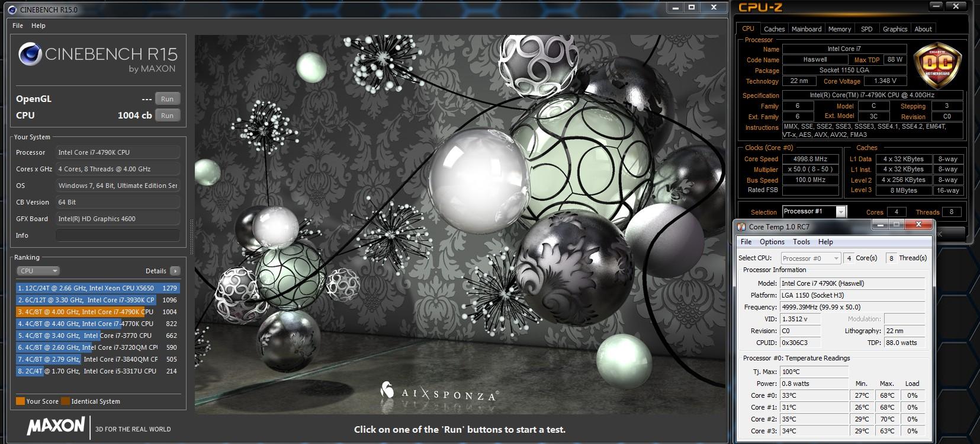
Task: Close the Cinebench R15 window
Action: pos(714,8)
